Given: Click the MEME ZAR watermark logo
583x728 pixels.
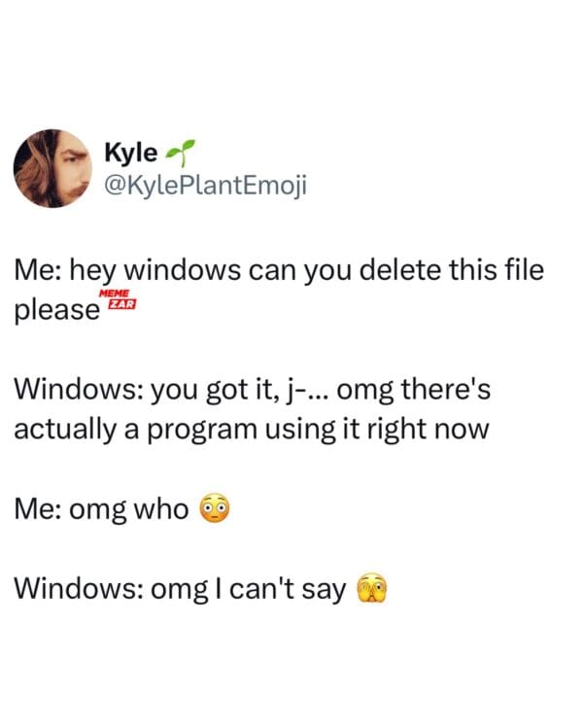Looking at the screenshot, I should 118,299.
